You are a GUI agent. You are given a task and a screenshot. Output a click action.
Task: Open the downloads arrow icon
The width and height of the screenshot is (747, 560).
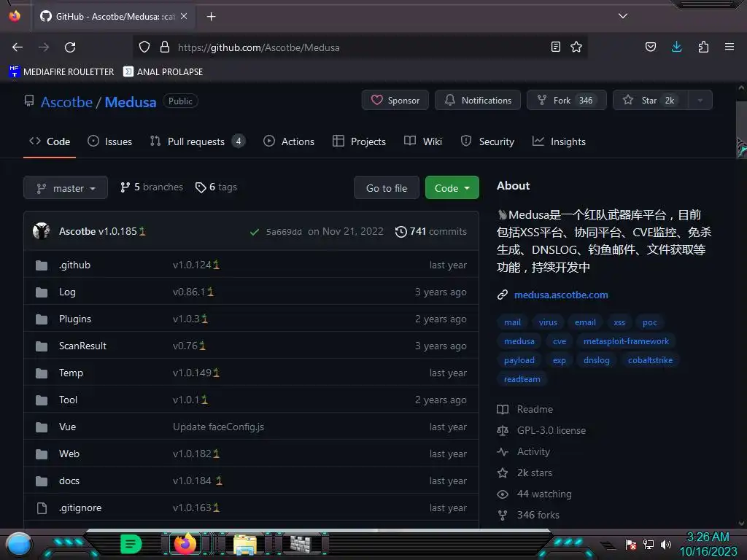tap(676, 47)
